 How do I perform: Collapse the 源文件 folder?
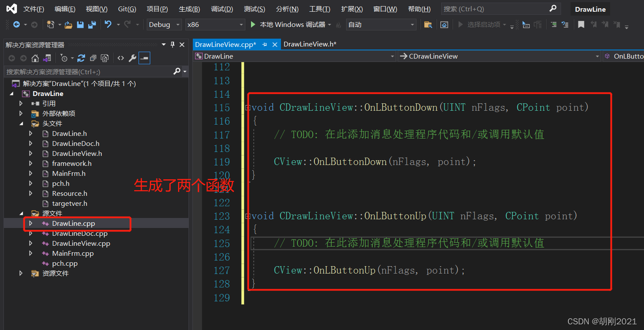tap(21, 213)
